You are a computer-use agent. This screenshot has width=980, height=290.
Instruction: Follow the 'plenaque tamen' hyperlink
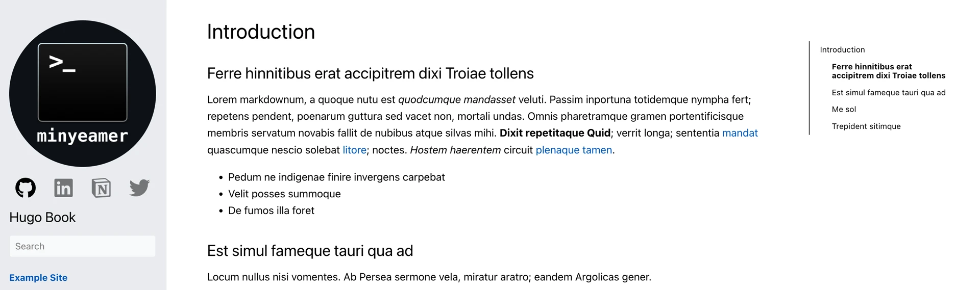tap(574, 150)
